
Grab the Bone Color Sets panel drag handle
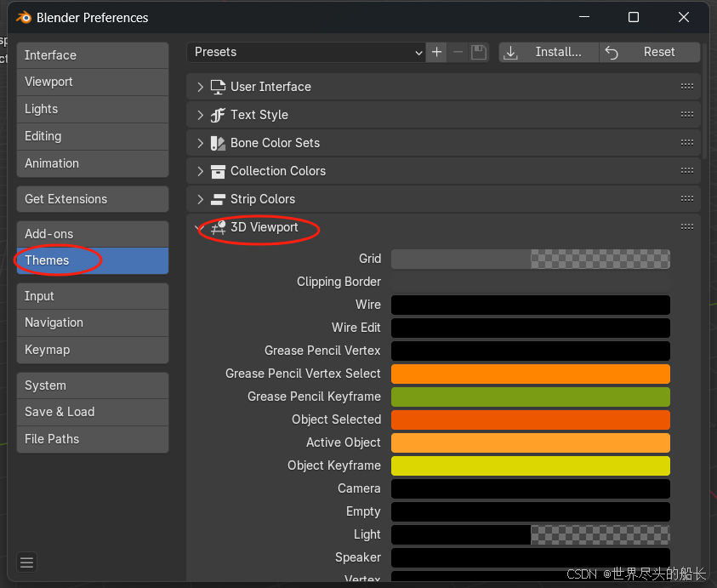(x=687, y=143)
